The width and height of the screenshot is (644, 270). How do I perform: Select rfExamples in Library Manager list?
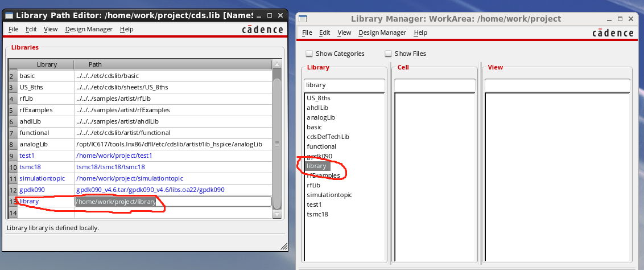tap(323, 175)
